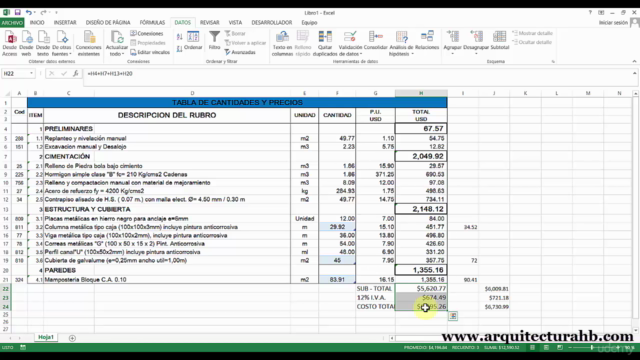Screen dimensions: 640x360
Task: Open Avanzadas filter options
Action: (240, 52)
